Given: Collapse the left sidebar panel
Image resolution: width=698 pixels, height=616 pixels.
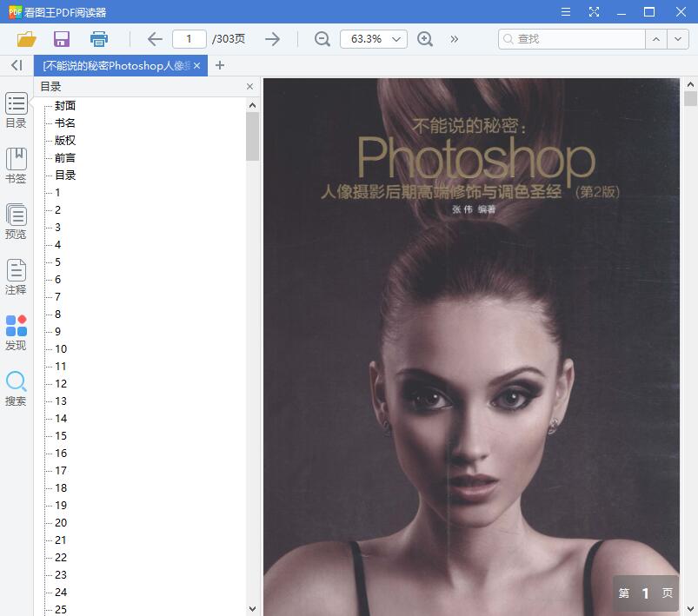Looking at the screenshot, I should coord(17,65).
